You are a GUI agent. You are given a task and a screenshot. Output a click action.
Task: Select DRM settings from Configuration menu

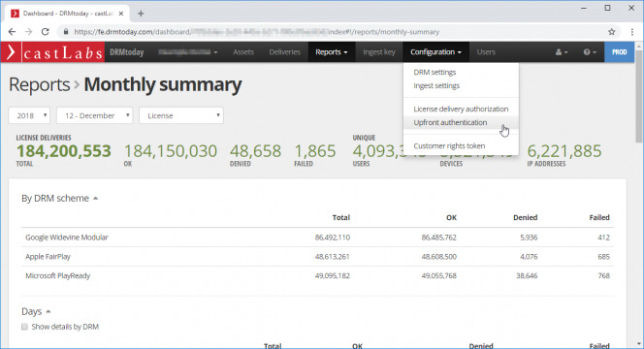[435, 73]
